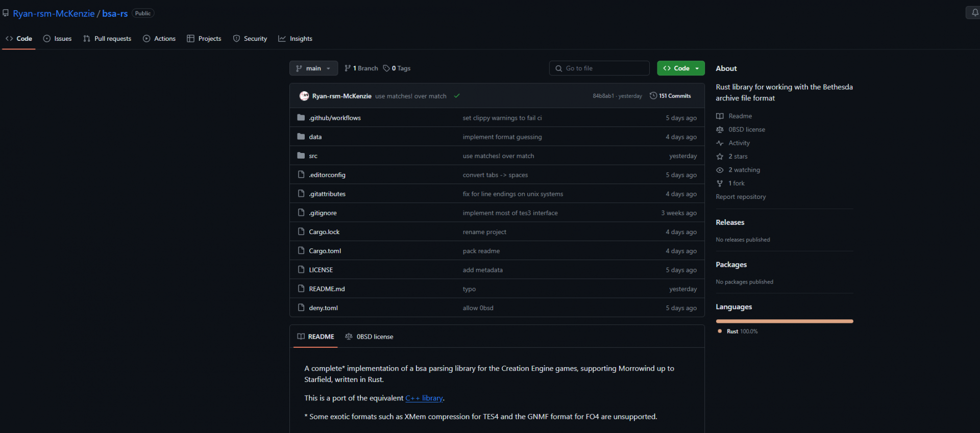Click the src folder icon

301,156
